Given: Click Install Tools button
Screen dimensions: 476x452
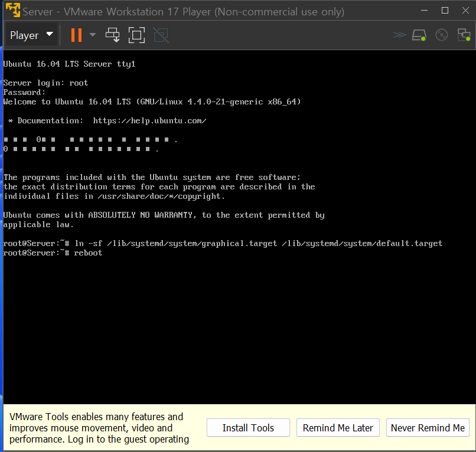Looking at the screenshot, I should point(248,428).
